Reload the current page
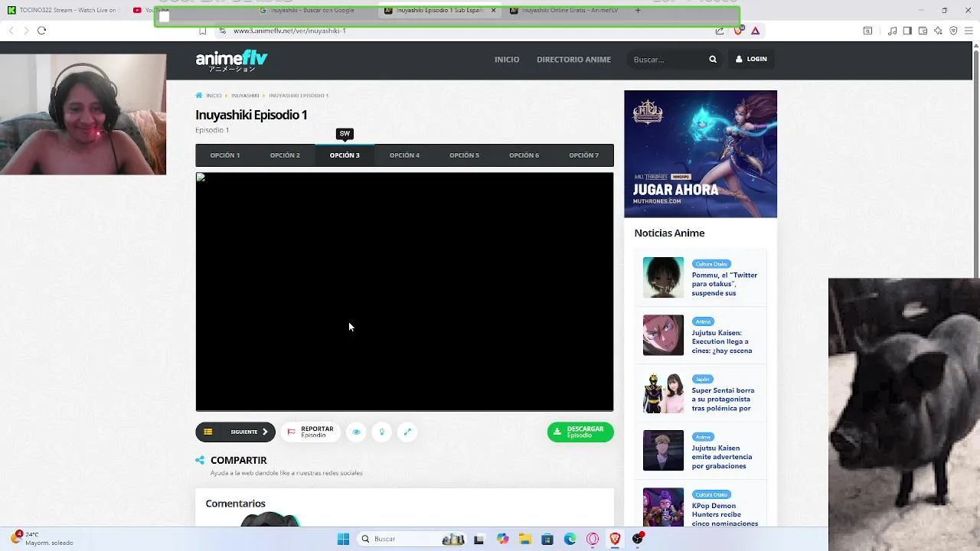Viewport: 980px width, 551px height. click(41, 31)
